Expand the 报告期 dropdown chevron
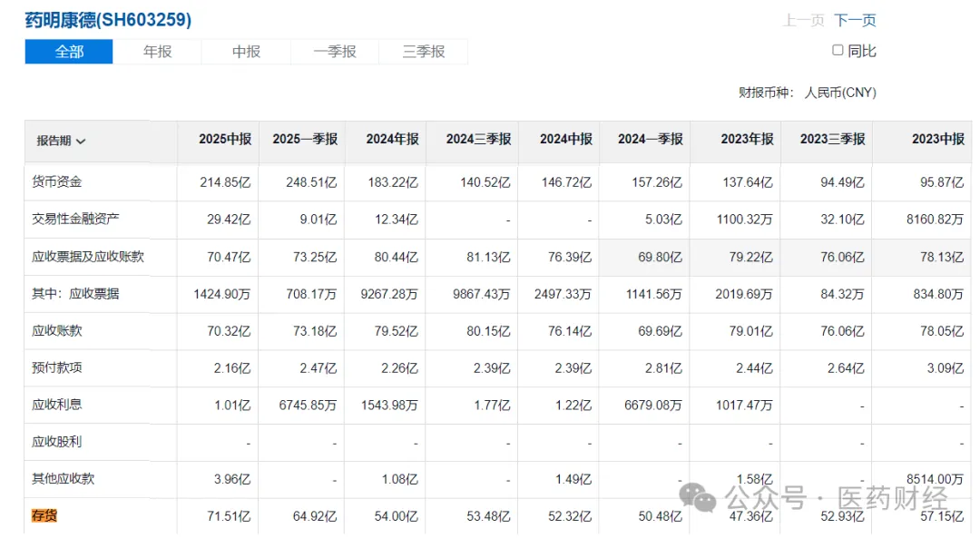The height and width of the screenshot is (538, 980). (82, 142)
